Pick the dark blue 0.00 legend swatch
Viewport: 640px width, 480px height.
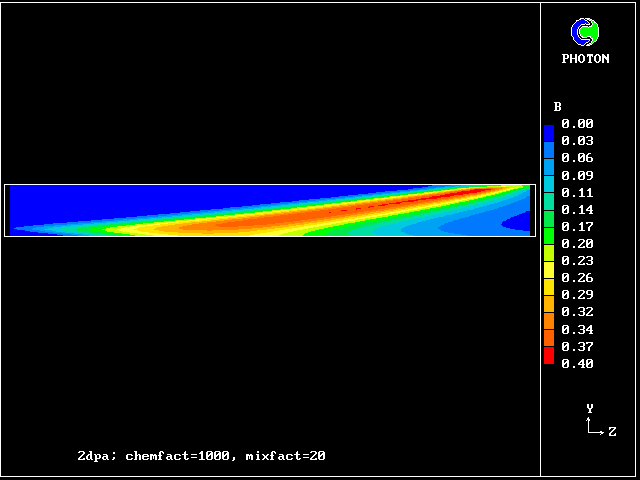[x=549, y=130]
